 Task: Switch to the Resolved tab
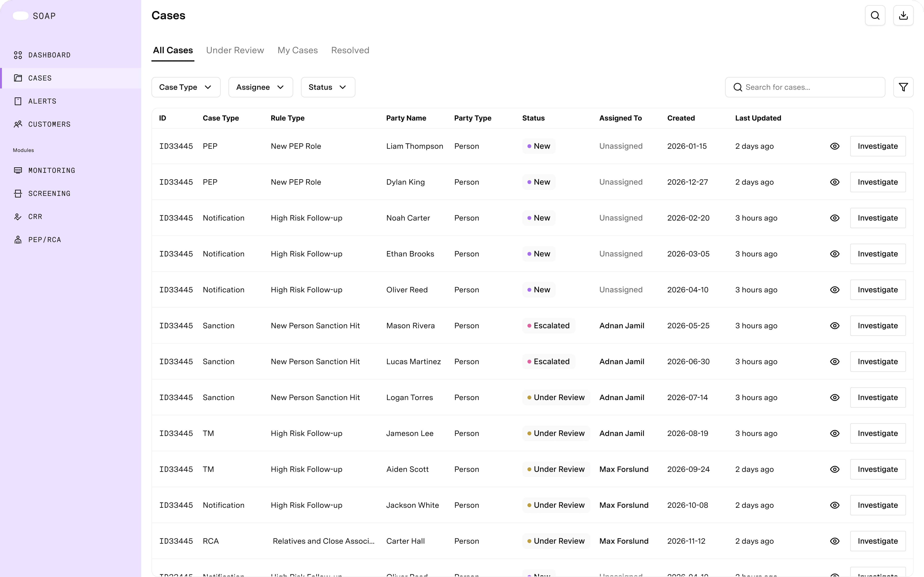pos(350,50)
